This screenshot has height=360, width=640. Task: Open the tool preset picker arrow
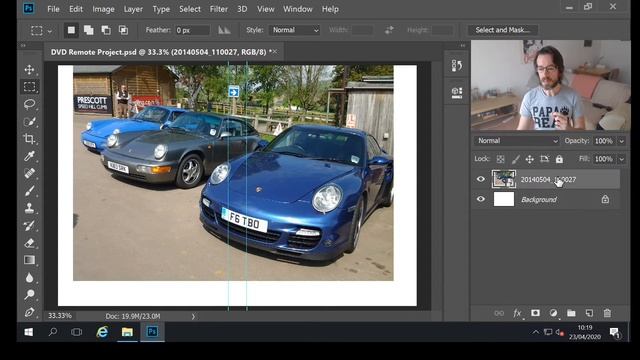tap(50, 31)
